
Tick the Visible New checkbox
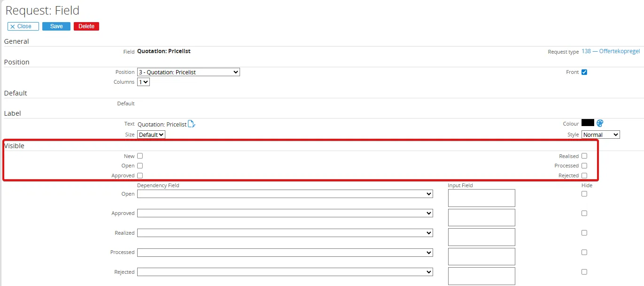tap(140, 156)
